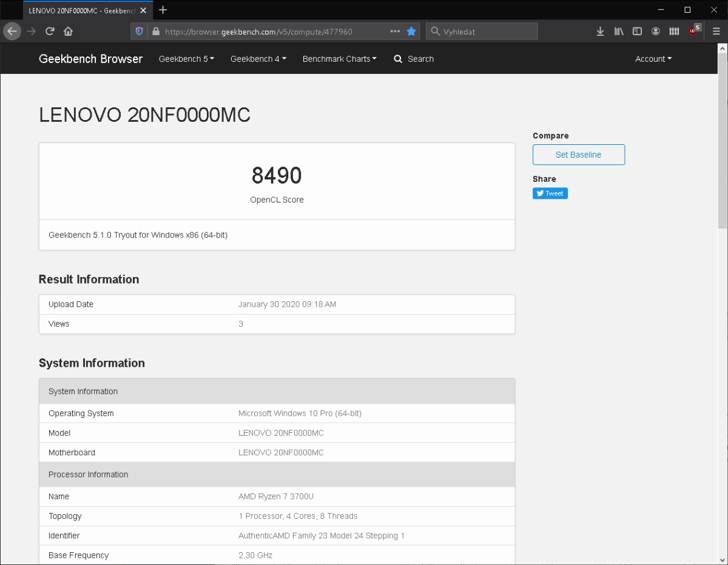728x565 pixels.
Task: Open the downloads panel
Action: (x=600, y=32)
